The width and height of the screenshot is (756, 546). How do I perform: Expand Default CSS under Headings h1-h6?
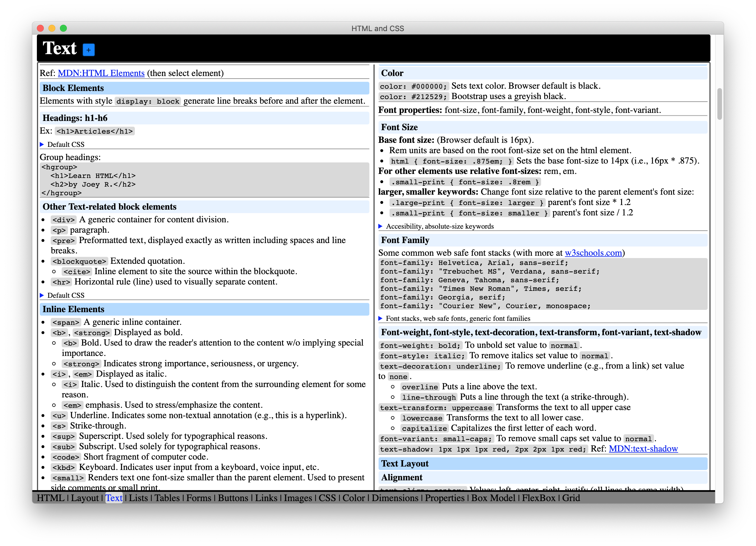click(x=62, y=144)
